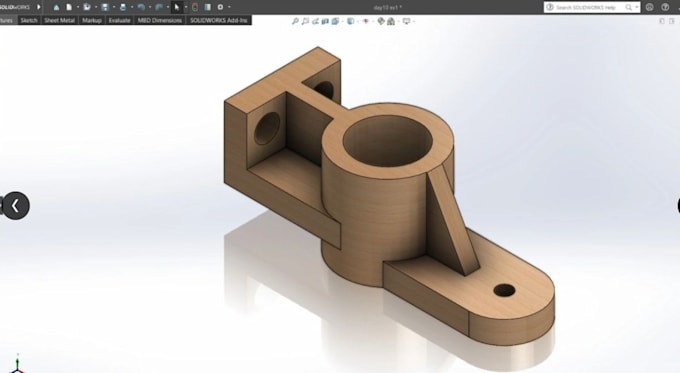Toggle Hide/Show Items eye icon
This screenshot has width=680, height=373.
[x=366, y=21]
